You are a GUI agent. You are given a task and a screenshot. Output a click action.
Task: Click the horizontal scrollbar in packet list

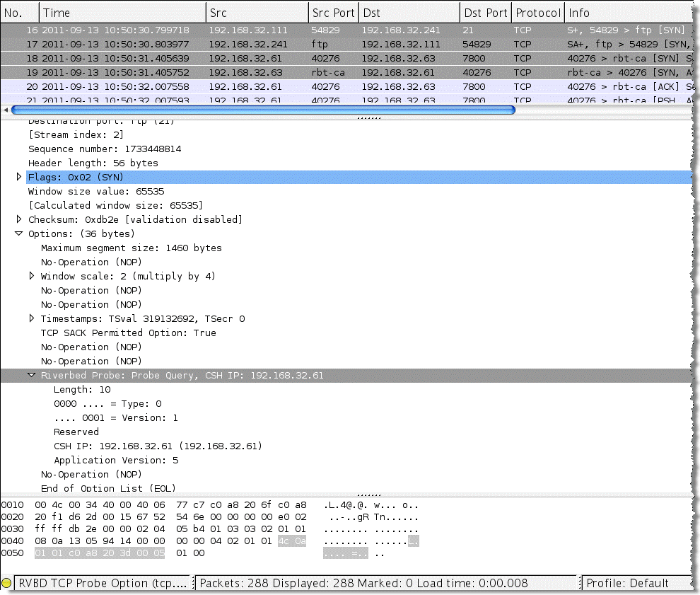(x=263, y=110)
